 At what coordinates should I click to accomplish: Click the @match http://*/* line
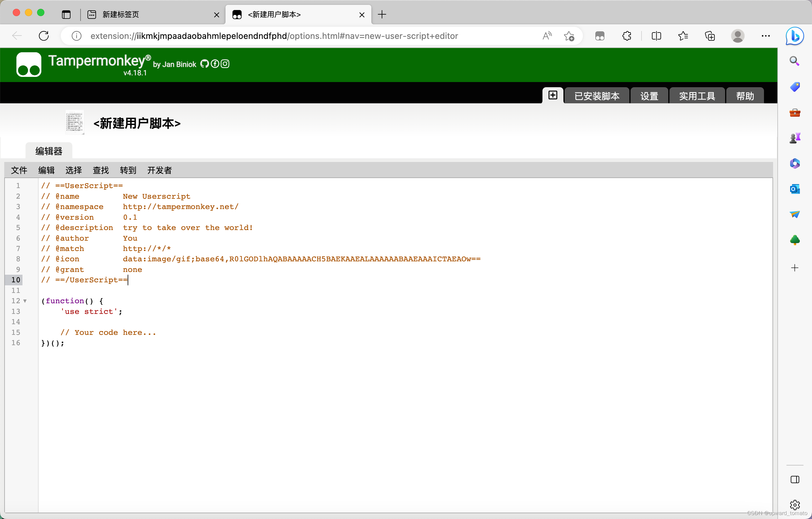click(x=106, y=249)
